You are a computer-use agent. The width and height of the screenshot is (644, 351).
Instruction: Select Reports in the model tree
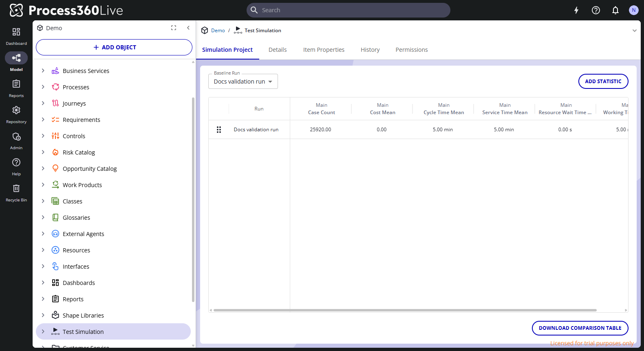(113, 299)
